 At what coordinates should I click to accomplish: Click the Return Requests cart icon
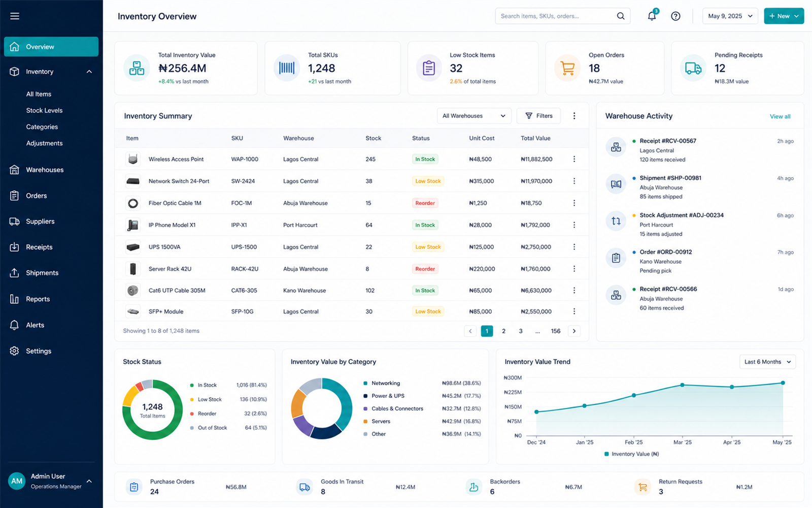642,487
